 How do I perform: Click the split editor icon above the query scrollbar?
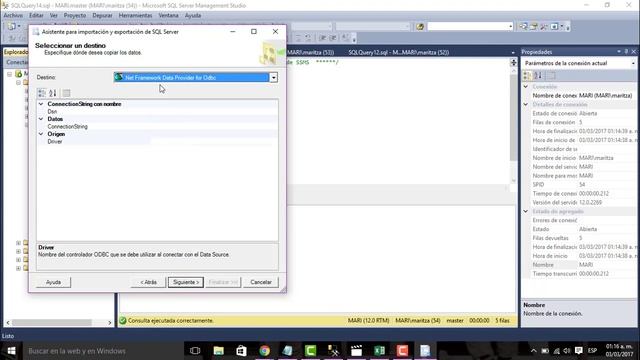click(513, 62)
